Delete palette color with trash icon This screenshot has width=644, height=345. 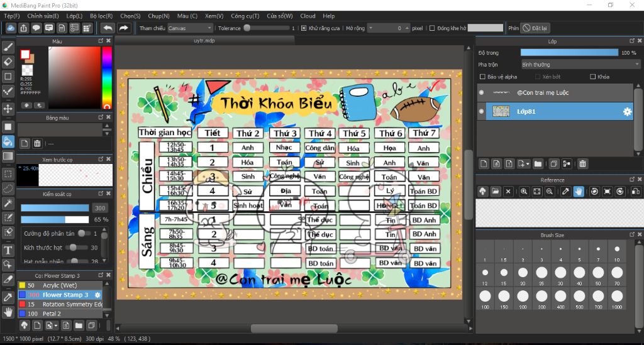pos(37,143)
